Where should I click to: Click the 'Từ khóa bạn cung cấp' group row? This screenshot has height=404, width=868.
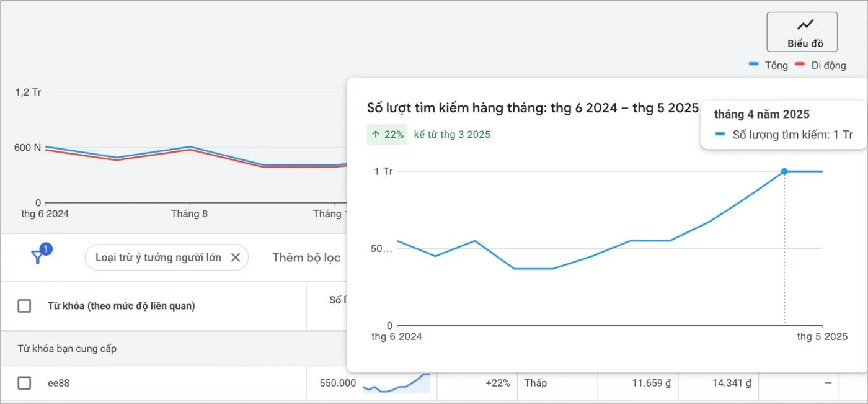(x=67, y=349)
